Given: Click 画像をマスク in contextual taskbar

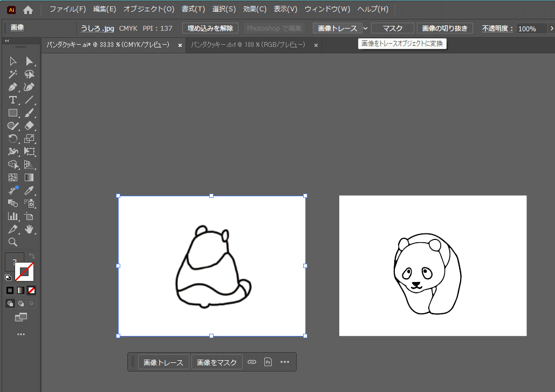Looking at the screenshot, I should coord(217,362).
